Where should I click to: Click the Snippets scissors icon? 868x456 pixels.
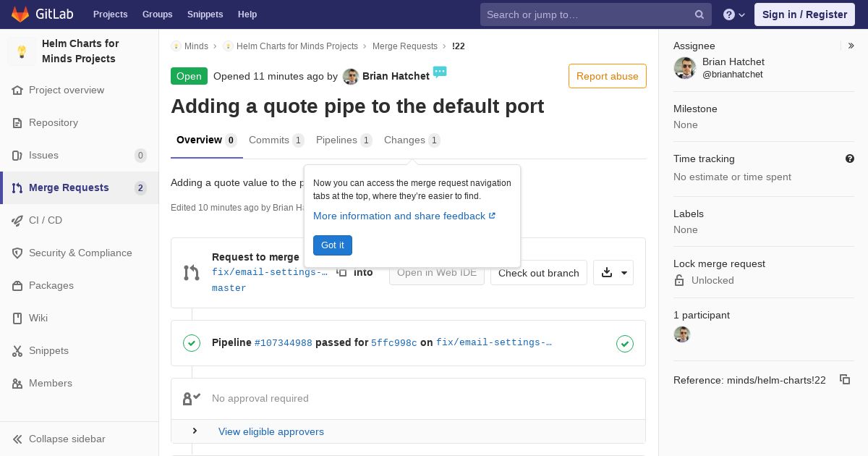click(x=17, y=351)
